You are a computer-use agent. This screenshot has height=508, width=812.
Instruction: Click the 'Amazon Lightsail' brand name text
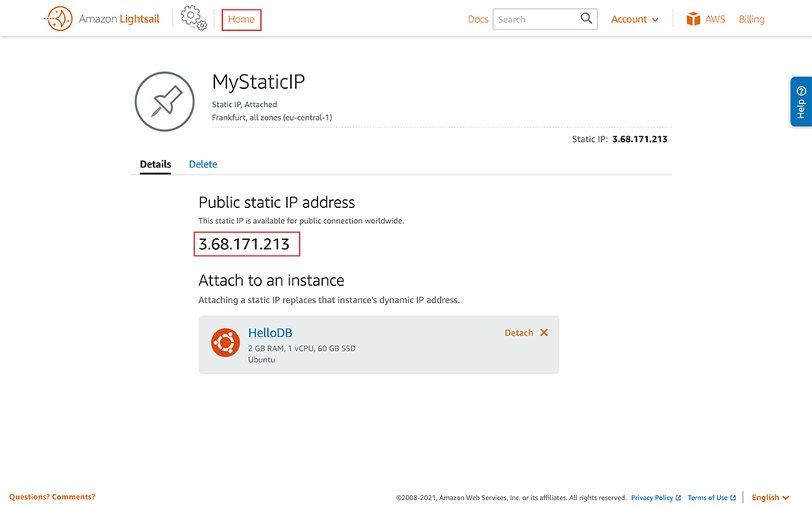click(x=119, y=19)
